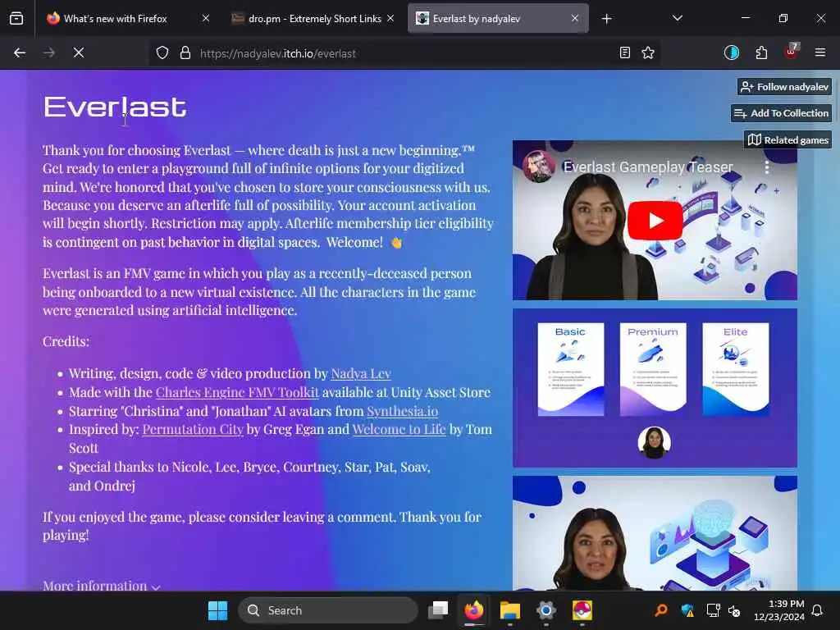Open the extensions puzzle icon
Screen dimensions: 840x630
click(761, 52)
